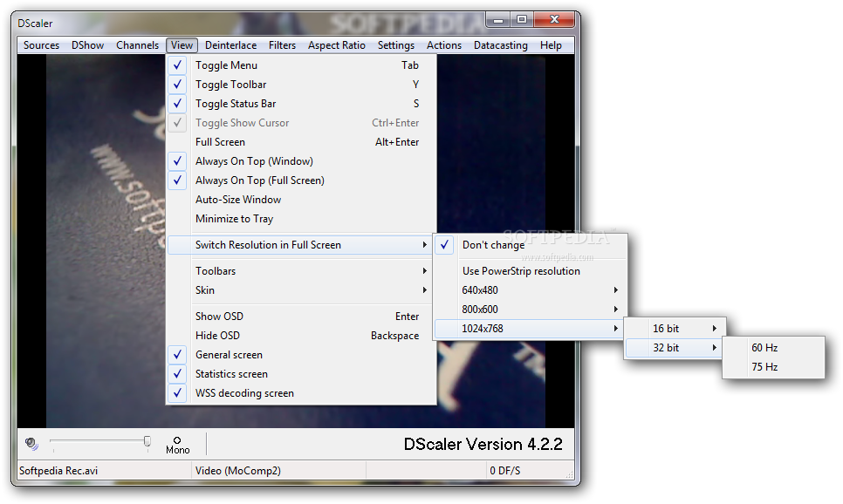Select Show OSD entry
Viewport: 843px width, 504px height.
(x=301, y=317)
